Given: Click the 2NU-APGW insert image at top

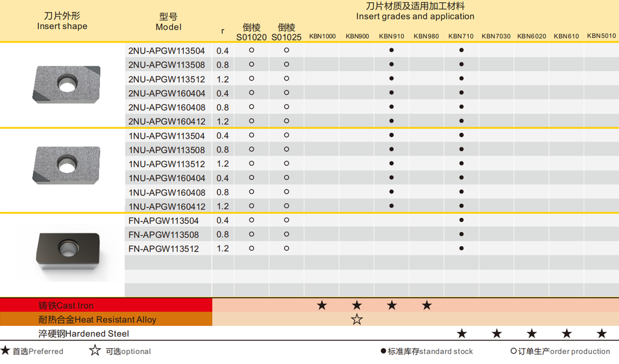Looking at the screenshot, I should click(67, 84).
